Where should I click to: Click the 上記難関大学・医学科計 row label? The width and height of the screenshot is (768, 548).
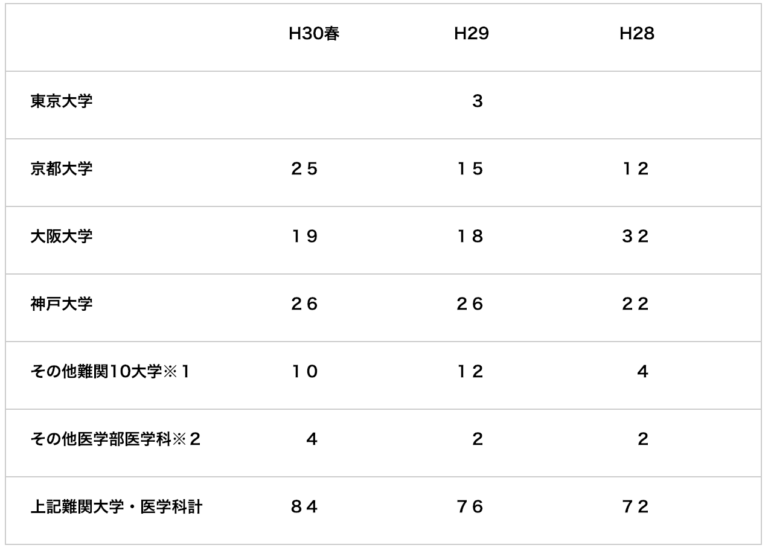pos(116,506)
